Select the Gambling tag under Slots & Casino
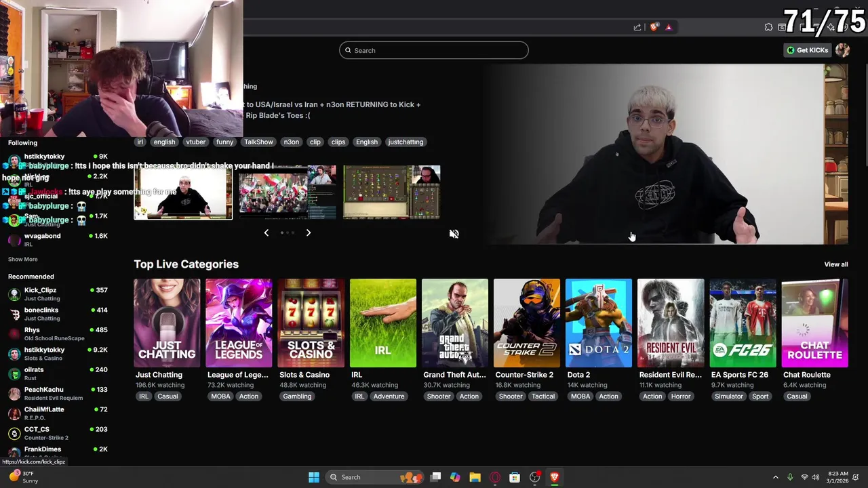 click(x=297, y=396)
